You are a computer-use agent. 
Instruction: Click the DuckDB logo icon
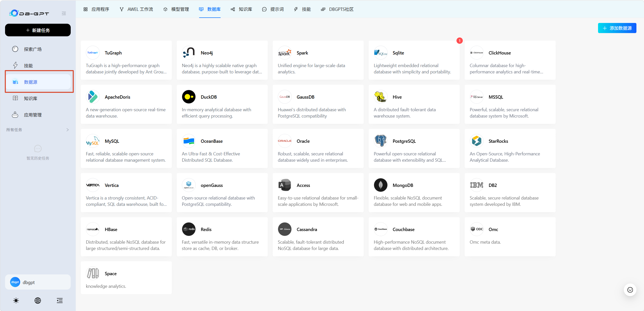click(x=189, y=97)
